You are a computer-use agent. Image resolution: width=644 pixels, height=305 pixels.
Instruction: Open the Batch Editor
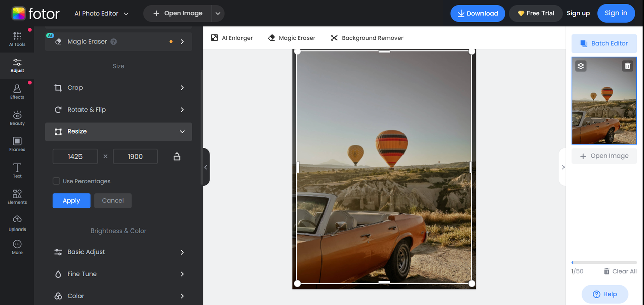click(604, 44)
